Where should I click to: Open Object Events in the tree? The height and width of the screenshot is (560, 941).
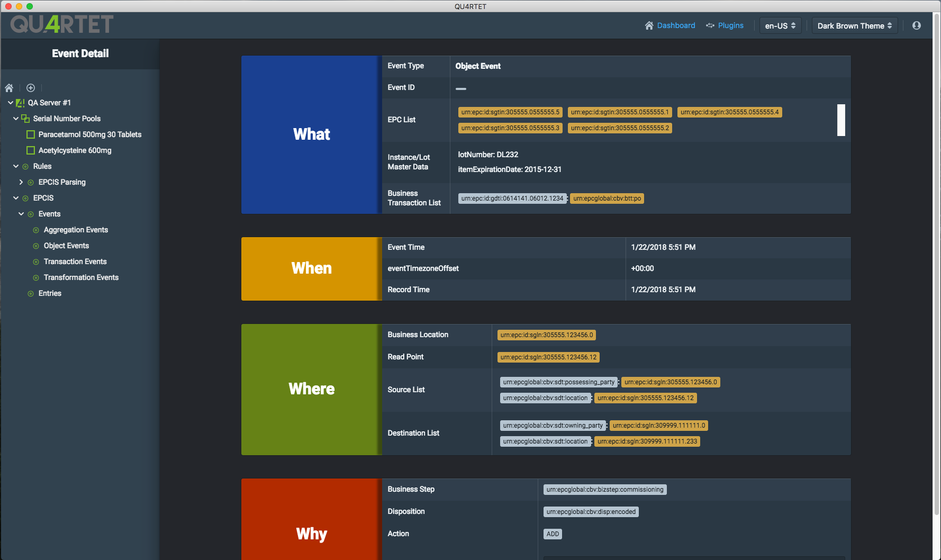tap(66, 246)
